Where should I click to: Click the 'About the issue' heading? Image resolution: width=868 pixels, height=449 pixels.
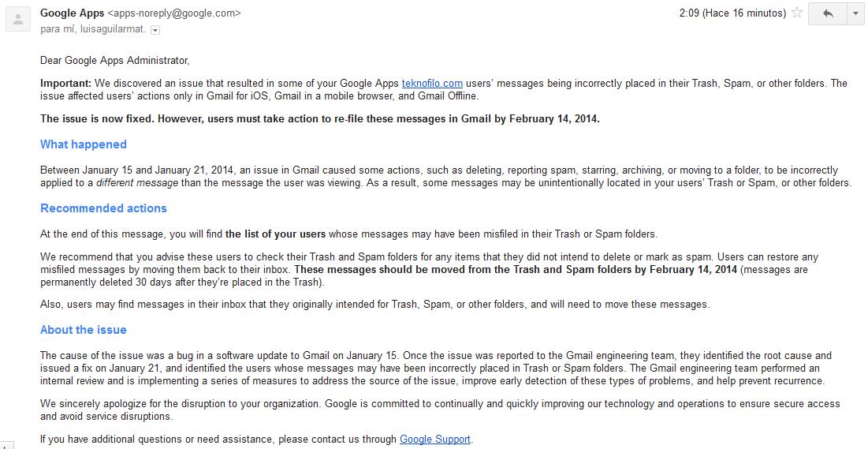(x=84, y=330)
